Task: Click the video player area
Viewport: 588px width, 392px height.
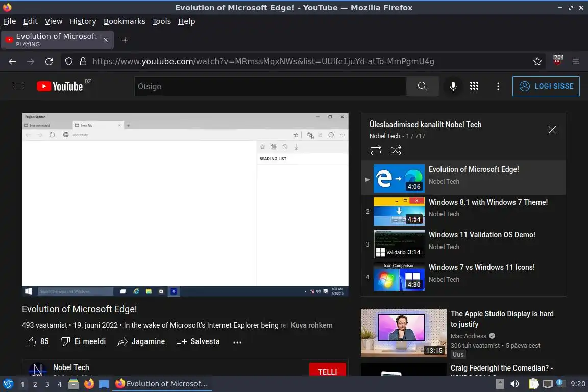Action: coord(185,205)
